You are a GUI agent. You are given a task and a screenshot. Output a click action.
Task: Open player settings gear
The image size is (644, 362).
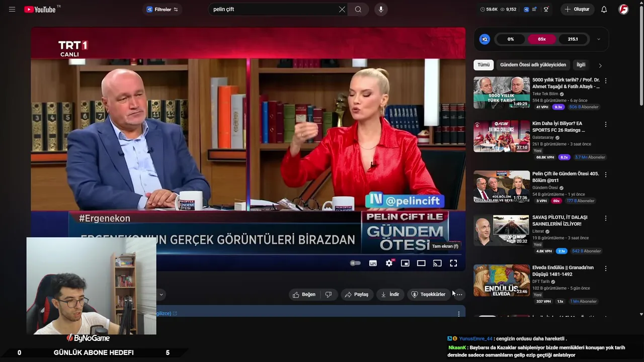click(x=389, y=263)
